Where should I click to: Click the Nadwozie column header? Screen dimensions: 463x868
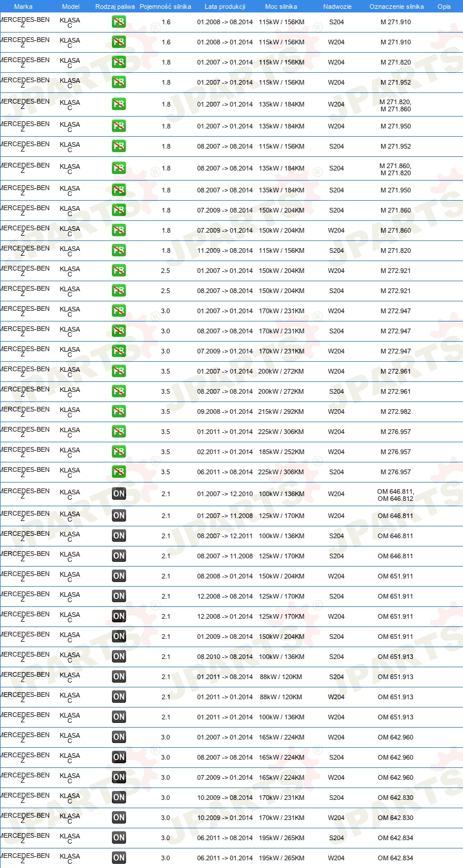point(336,7)
